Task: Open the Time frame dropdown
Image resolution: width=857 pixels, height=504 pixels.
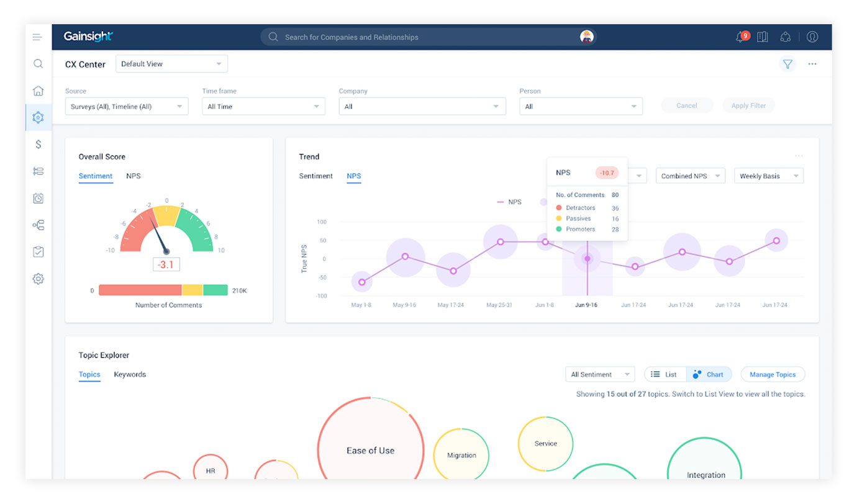Action: click(263, 107)
